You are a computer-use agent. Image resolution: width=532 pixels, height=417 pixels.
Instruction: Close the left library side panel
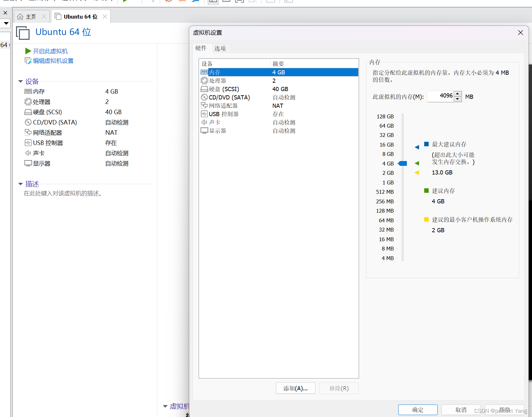5,13
